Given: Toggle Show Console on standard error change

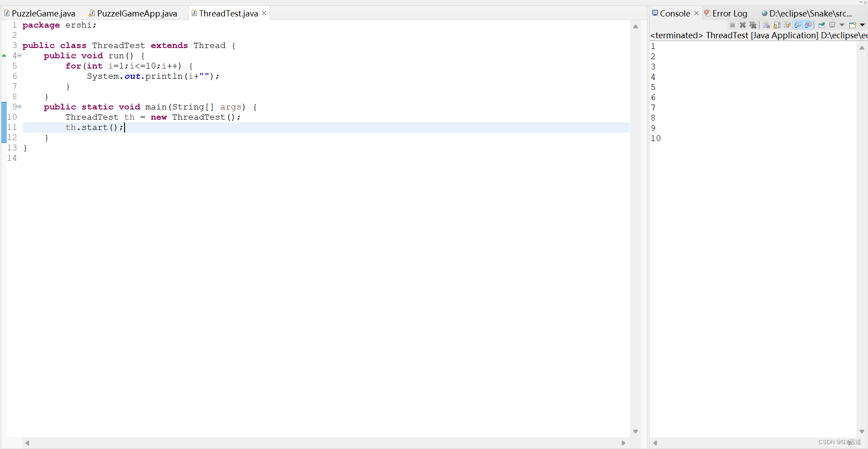Looking at the screenshot, I should click(808, 25).
